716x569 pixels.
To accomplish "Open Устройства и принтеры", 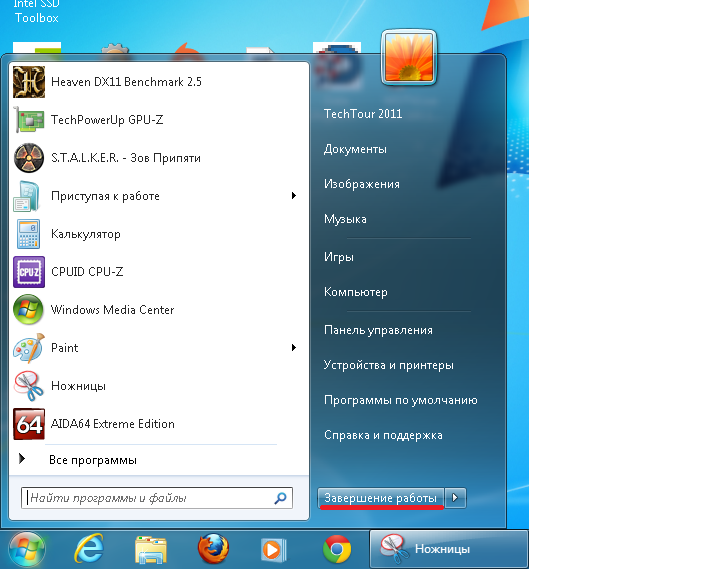I will [x=389, y=365].
